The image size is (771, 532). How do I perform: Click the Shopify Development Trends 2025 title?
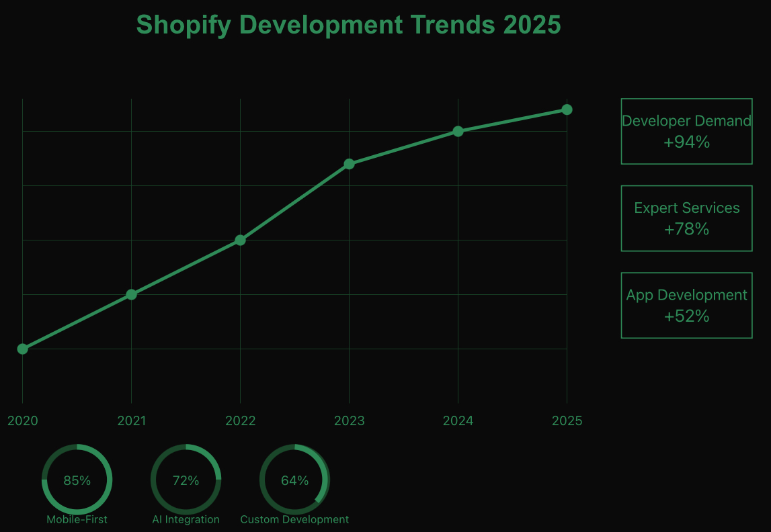coord(348,25)
